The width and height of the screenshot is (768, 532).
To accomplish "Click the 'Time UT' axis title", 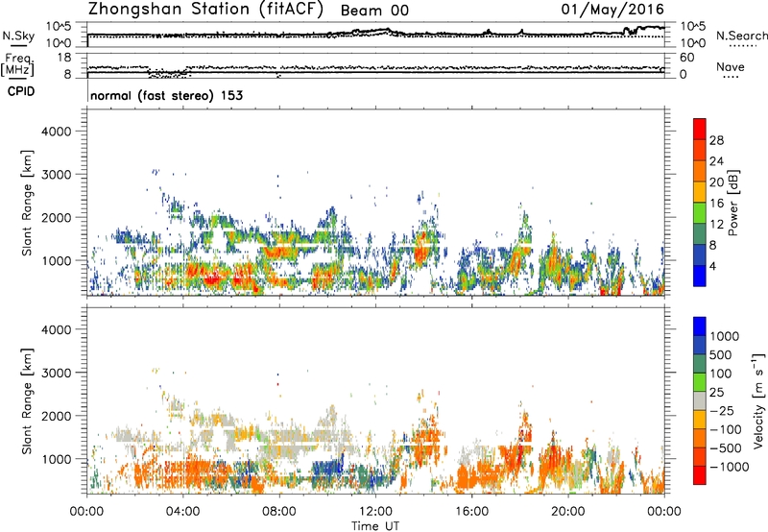I will point(375,526).
